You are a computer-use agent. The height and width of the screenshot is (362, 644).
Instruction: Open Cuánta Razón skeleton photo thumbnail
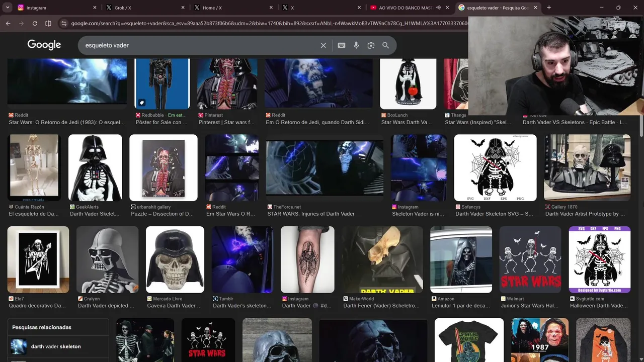click(34, 168)
